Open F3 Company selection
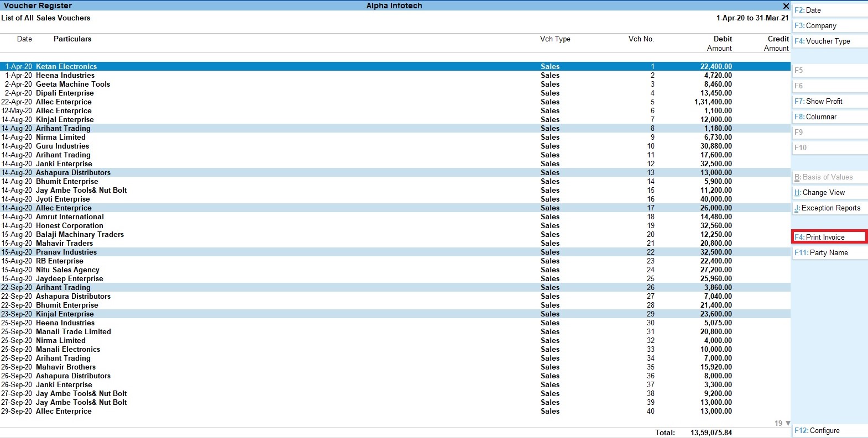The height and width of the screenshot is (438, 868). [829, 26]
